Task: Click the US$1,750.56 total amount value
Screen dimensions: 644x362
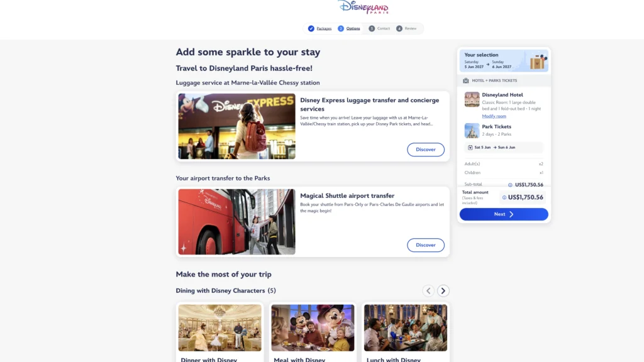Action: point(525,197)
